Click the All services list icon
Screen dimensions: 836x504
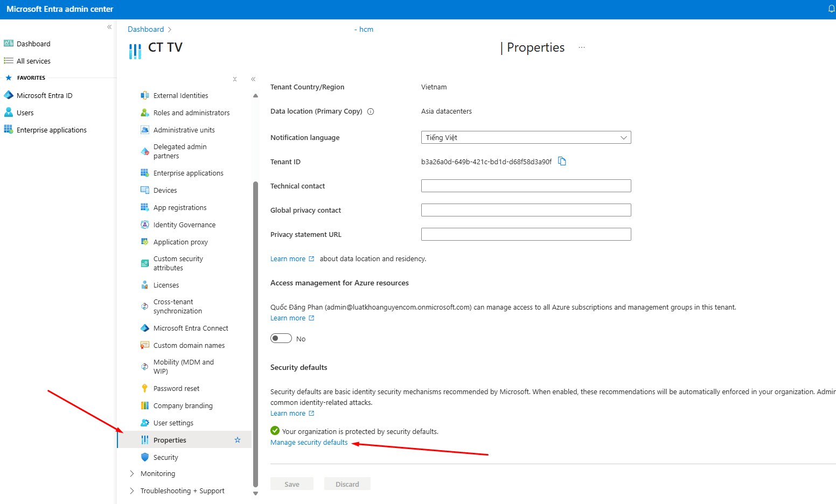tap(9, 61)
